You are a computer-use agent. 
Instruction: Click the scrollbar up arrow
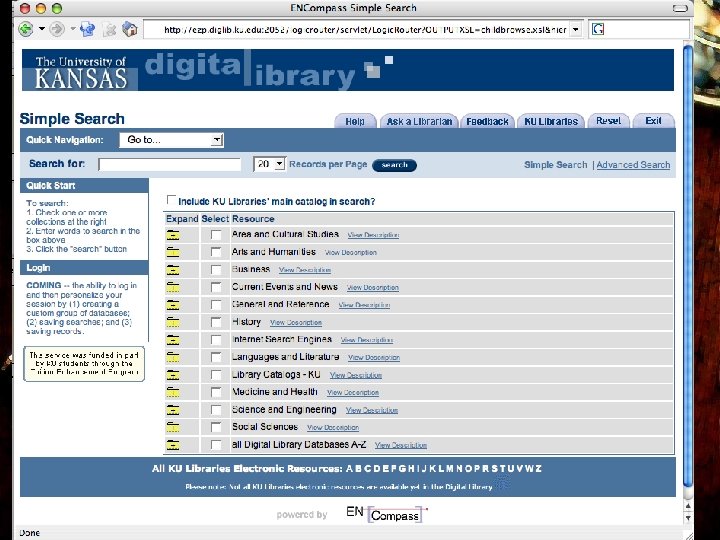pyautogui.click(x=688, y=506)
